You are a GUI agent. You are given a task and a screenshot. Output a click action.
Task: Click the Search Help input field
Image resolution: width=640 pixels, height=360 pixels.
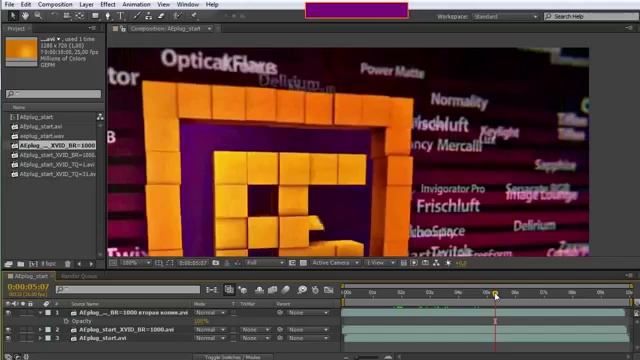(x=591, y=16)
